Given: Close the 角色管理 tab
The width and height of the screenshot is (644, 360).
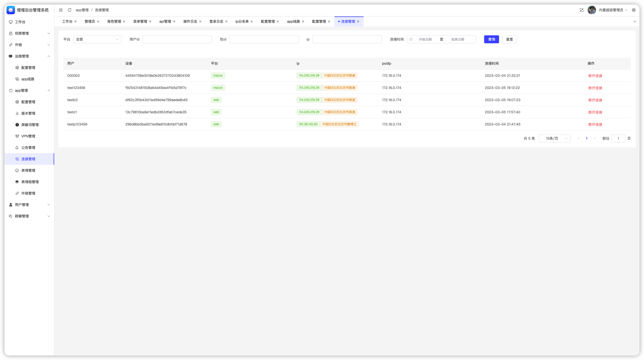Looking at the screenshot, I should tap(124, 22).
